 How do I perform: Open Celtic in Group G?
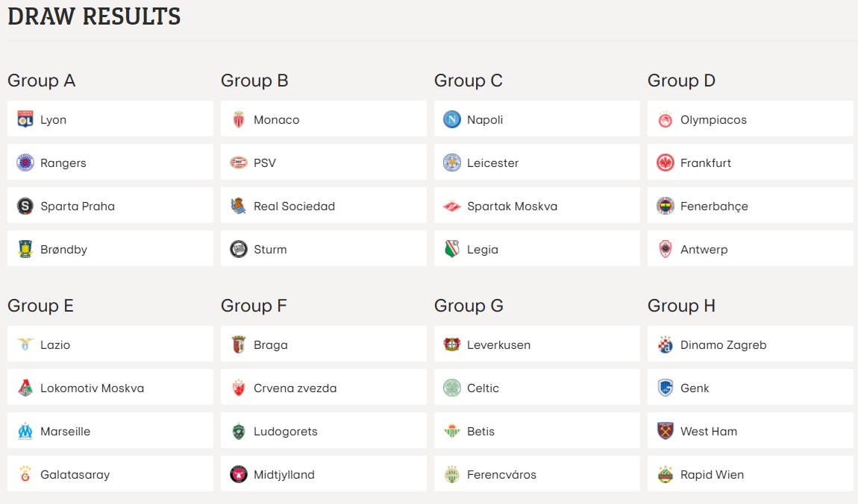click(x=536, y=388)
